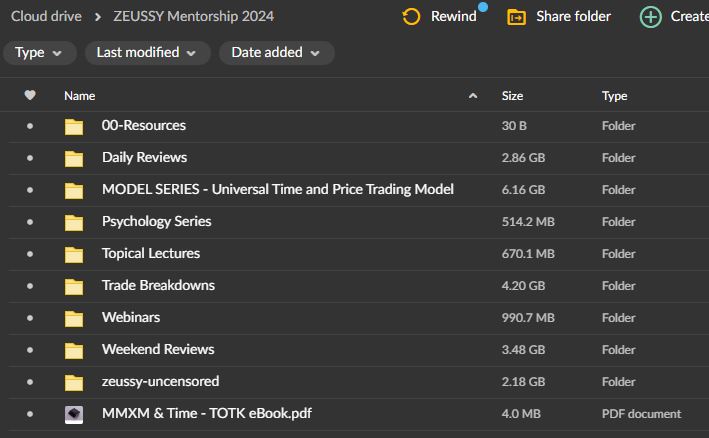Expand the Last modified filter dropdown
709x438 pixels.
[x=147, y=53]
